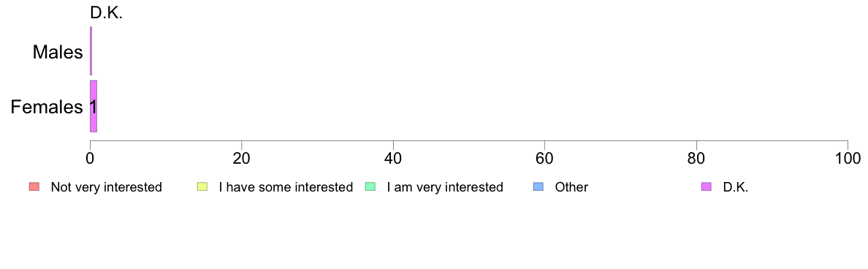
Task: Click the 60 axis tick label
Action: 545,158
